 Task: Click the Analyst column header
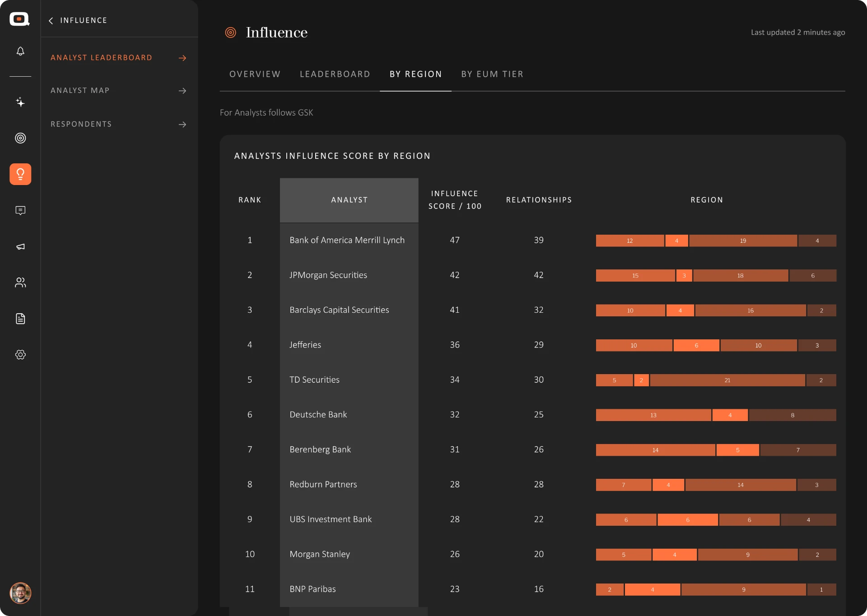[x=349, y=200]
